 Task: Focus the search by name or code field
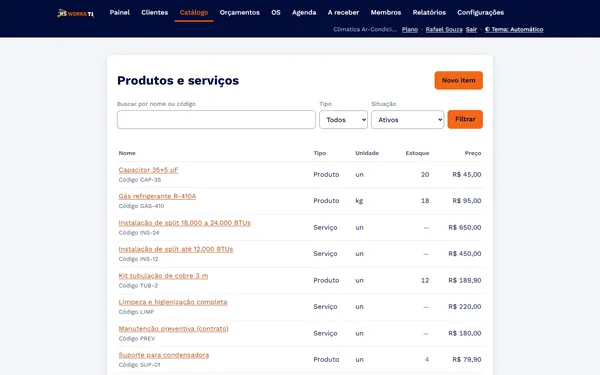[216, 119]
